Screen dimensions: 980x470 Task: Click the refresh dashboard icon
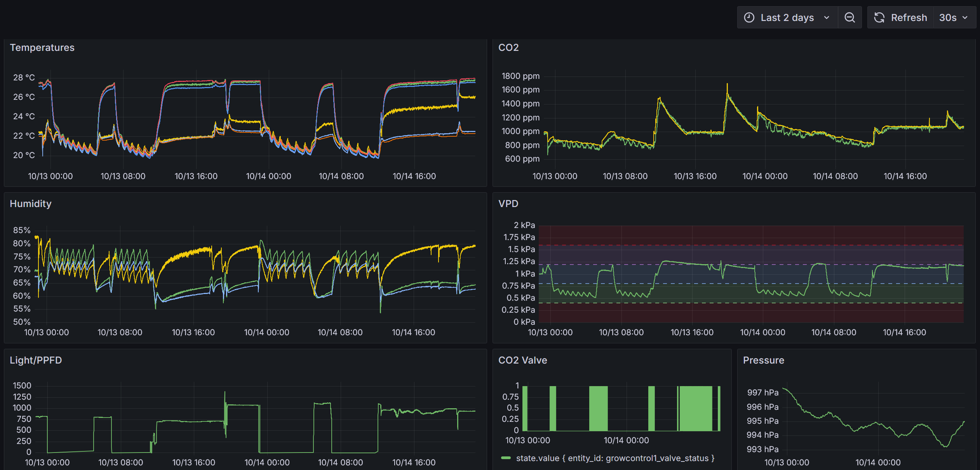[x=879, y=17]
